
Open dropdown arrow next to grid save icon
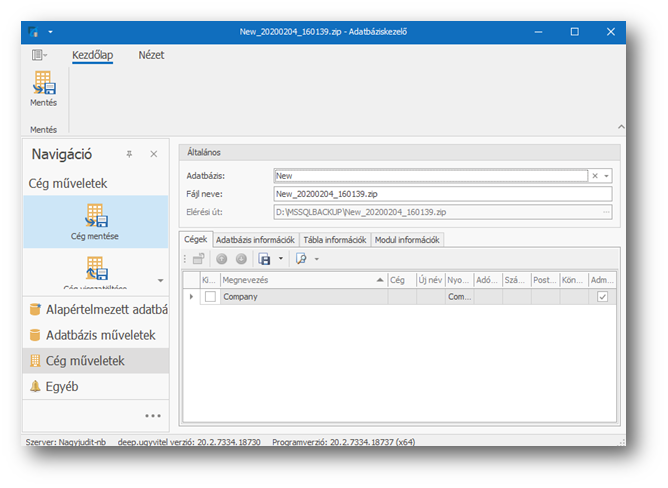281,258
